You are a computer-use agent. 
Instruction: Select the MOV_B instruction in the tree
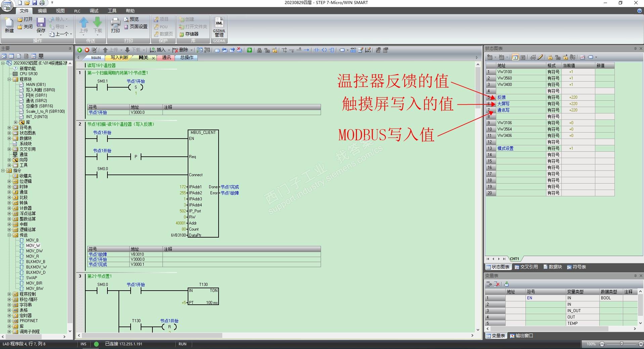(x=32, y=240)
